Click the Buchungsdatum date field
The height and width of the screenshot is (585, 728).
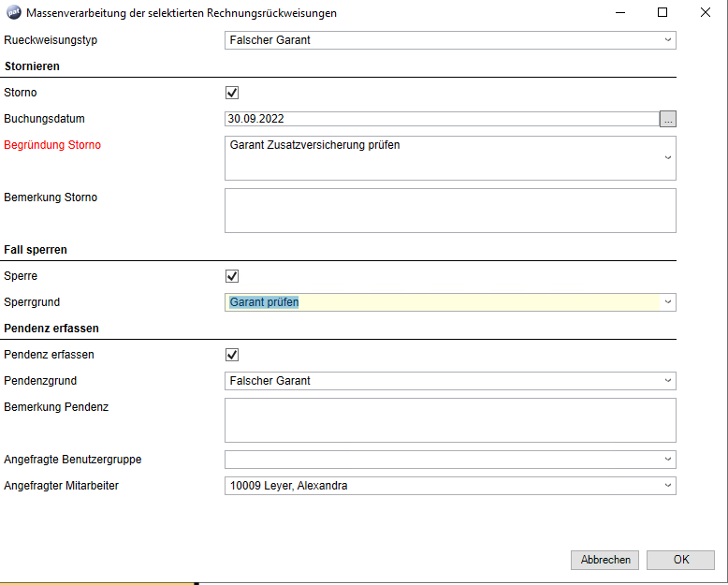pos(440,119)
